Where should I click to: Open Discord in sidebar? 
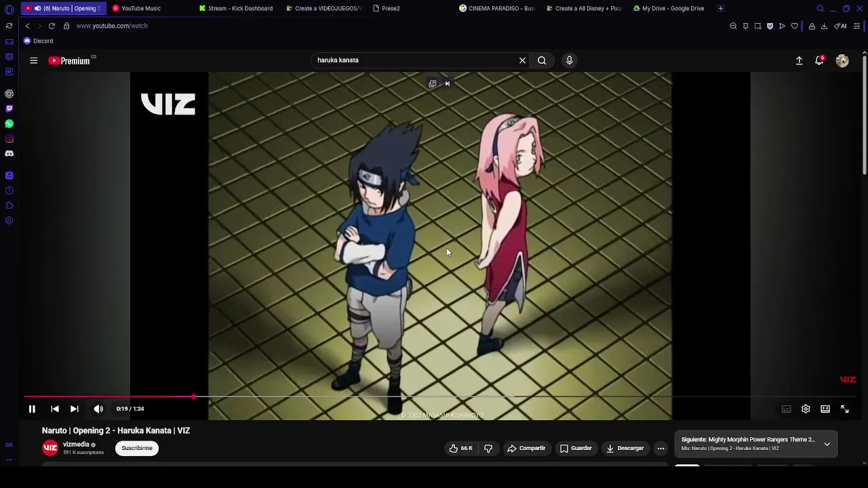[9, 154]
